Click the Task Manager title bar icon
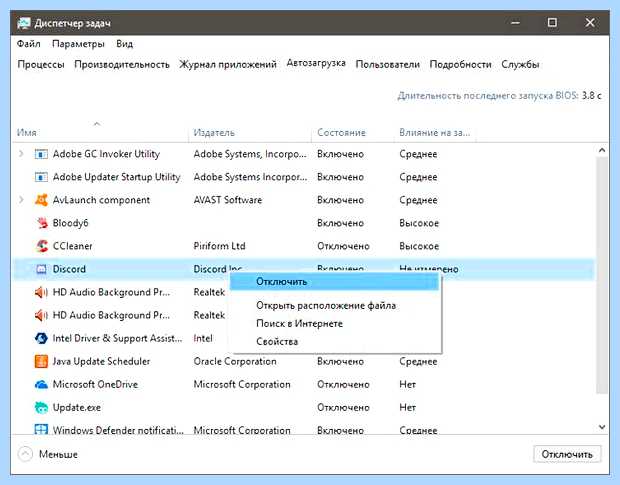Viewport: 620px width, 485px height. [x=24, y=23]
